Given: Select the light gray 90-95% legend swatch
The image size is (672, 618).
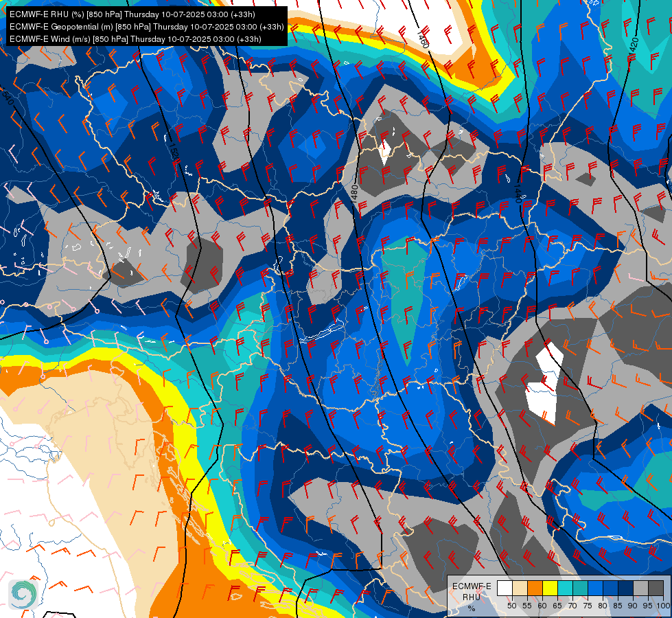Looking at the screenshot, I should point(640,588).
